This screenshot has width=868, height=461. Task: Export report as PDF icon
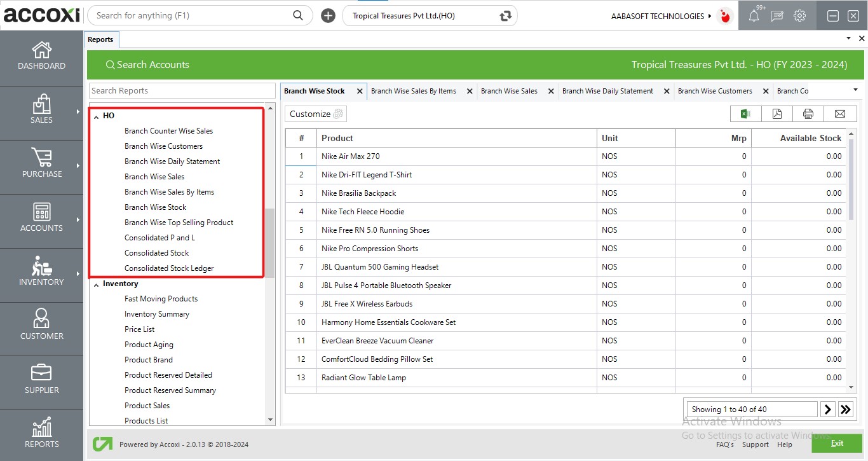tap(777, 114)
